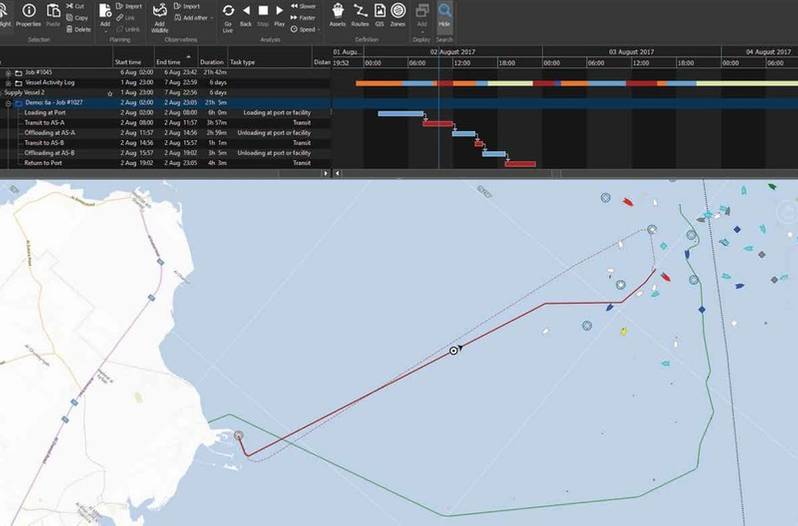Open Assets definition

point(337,15)
